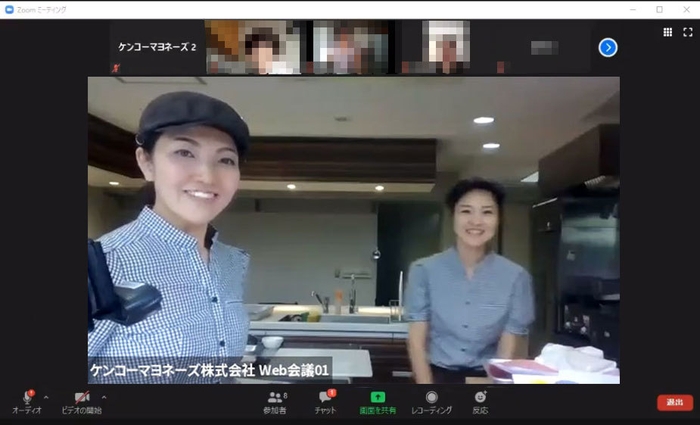Screen dimensions: 700x425
Task: Switch to gallery view grid icon
Action: point(667,32)
